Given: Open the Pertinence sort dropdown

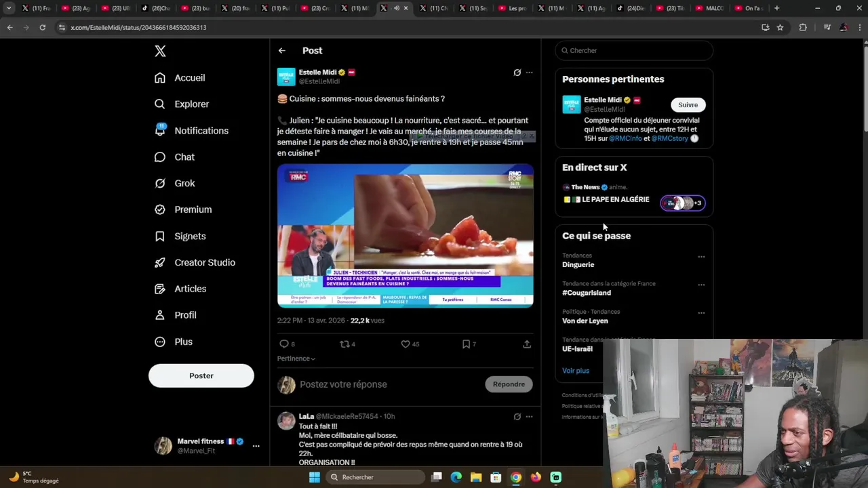Looking at the screenshot, I should [x=296, y=359].
